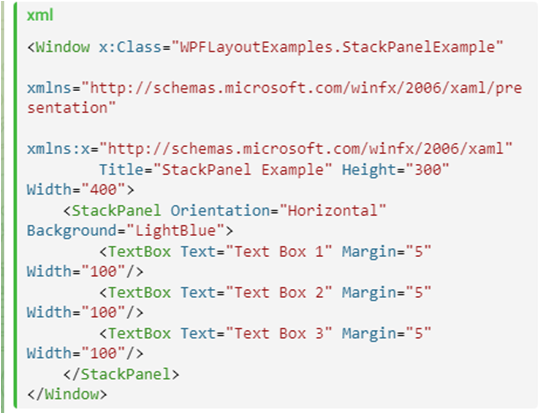Click the Width value "400"
The width and height of the screenshot is (545, 418).
[103, 190]
